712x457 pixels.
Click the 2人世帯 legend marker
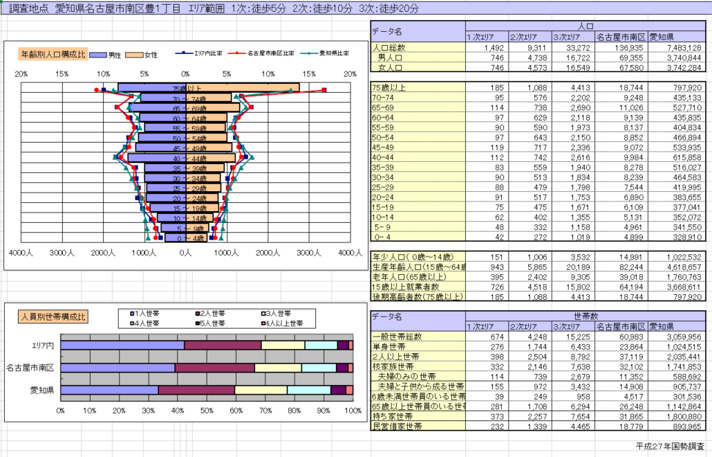point(200,314)
